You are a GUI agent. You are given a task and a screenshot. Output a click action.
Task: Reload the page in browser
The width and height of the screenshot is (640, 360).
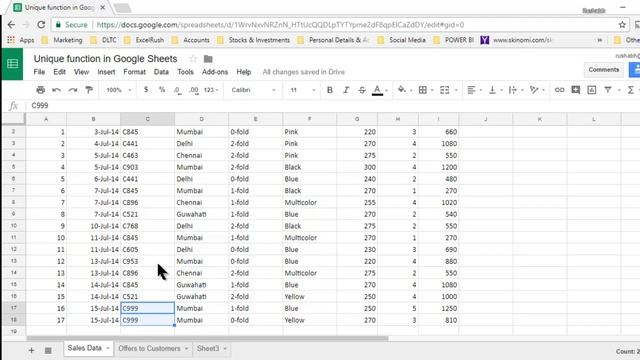tap(41, 25)
